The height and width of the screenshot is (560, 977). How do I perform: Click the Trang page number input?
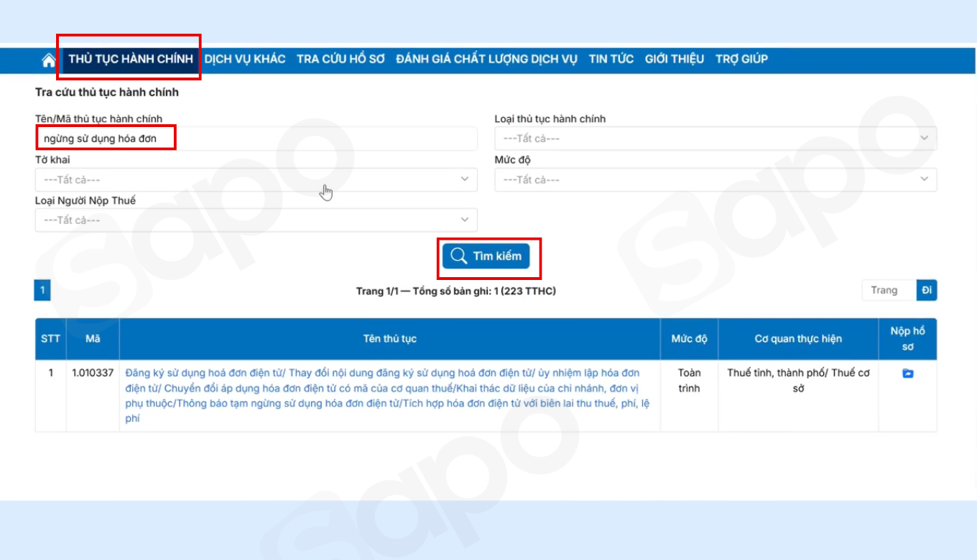point(889,291)
